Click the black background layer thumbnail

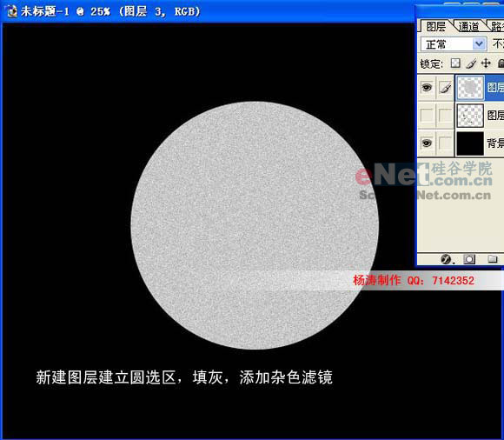[470, 143]
